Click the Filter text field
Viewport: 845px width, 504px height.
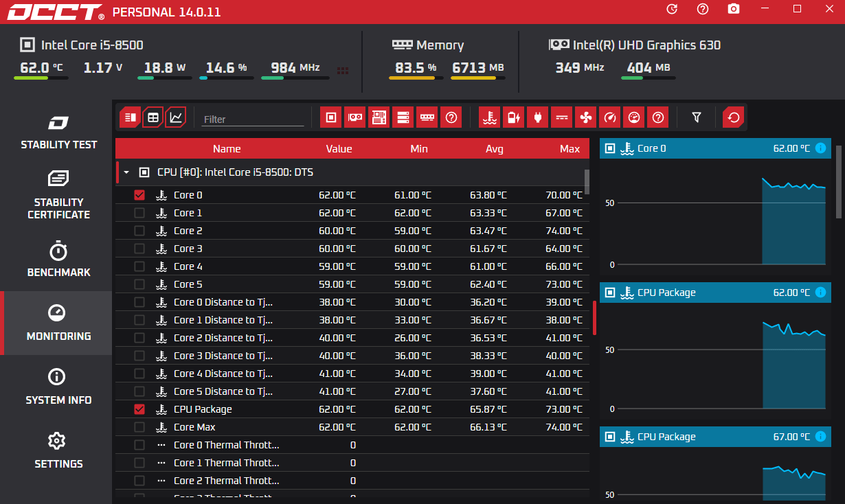click(253, 119)
